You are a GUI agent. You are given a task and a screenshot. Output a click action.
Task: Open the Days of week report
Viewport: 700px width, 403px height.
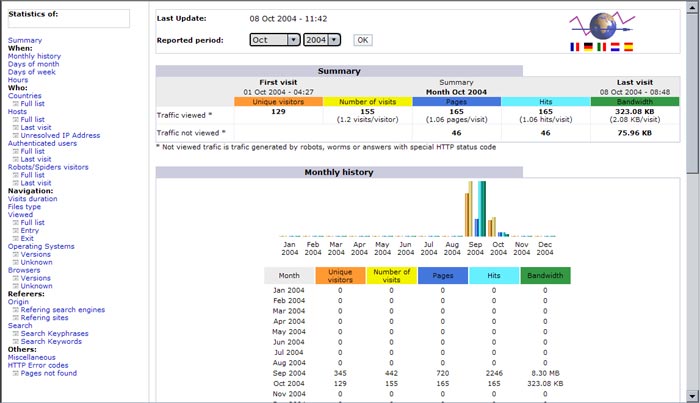pyautogui.click(x=32, y=72)
